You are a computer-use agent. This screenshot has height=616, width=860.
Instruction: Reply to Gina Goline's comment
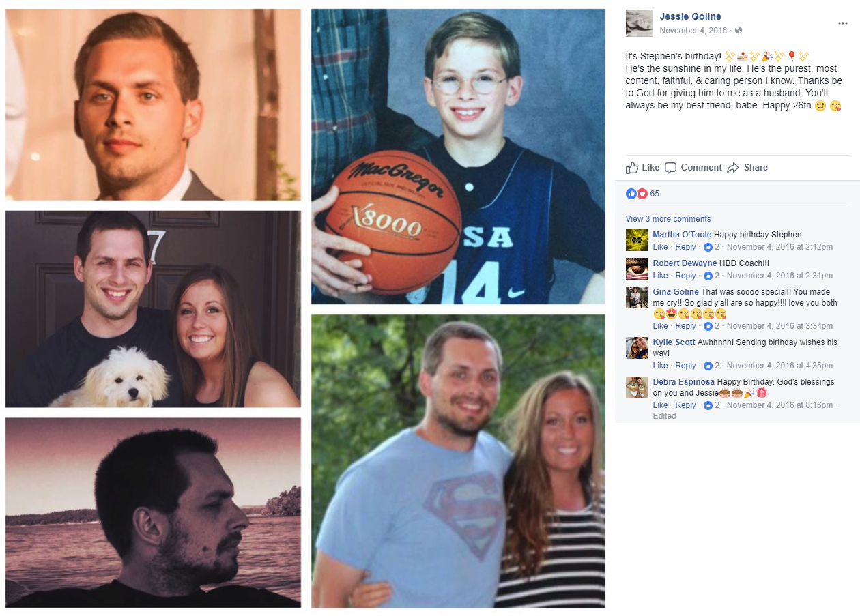click(685, 326)
